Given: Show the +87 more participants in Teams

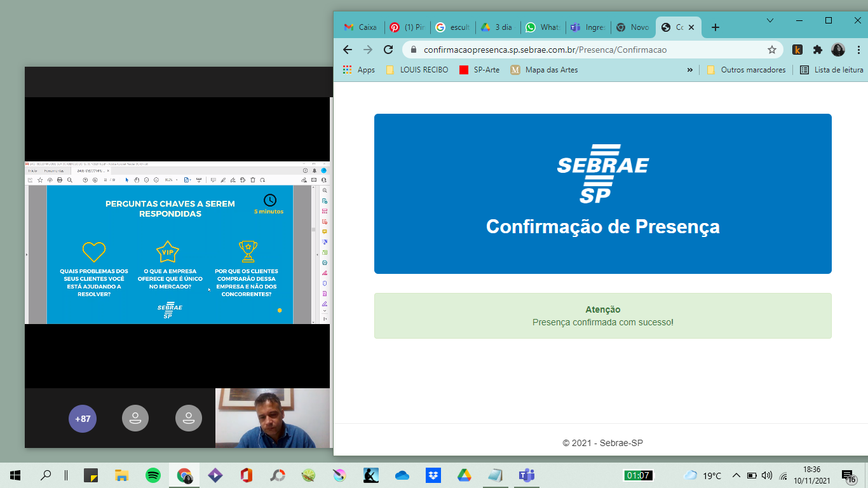Looking at the screenshot, I should point(83,419).
